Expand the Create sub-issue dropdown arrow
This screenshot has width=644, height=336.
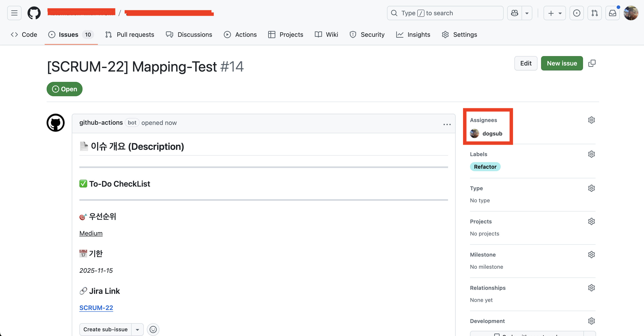point(137,329)
